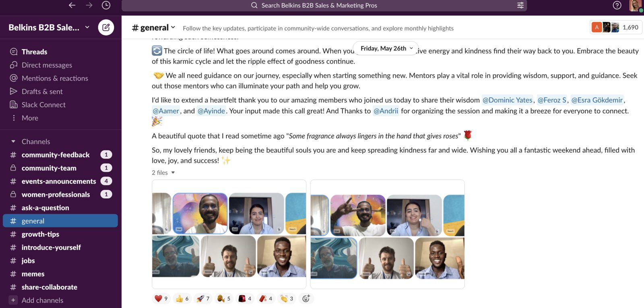Click the back navigation arrow
644x308 pixels.
(72, 5)
